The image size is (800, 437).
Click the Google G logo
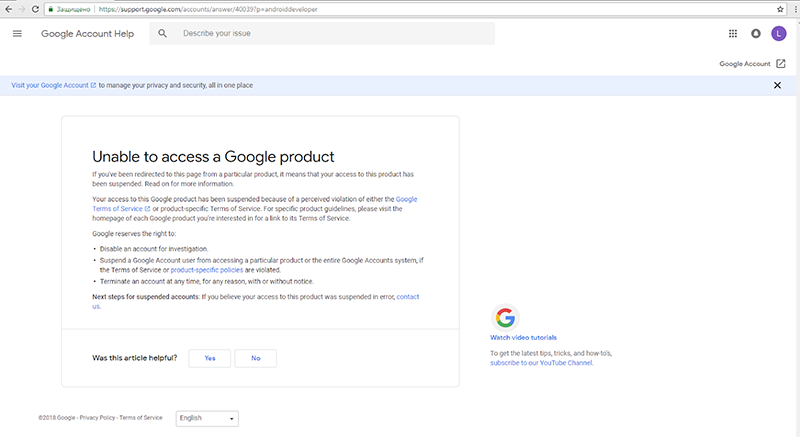(505, 318)
